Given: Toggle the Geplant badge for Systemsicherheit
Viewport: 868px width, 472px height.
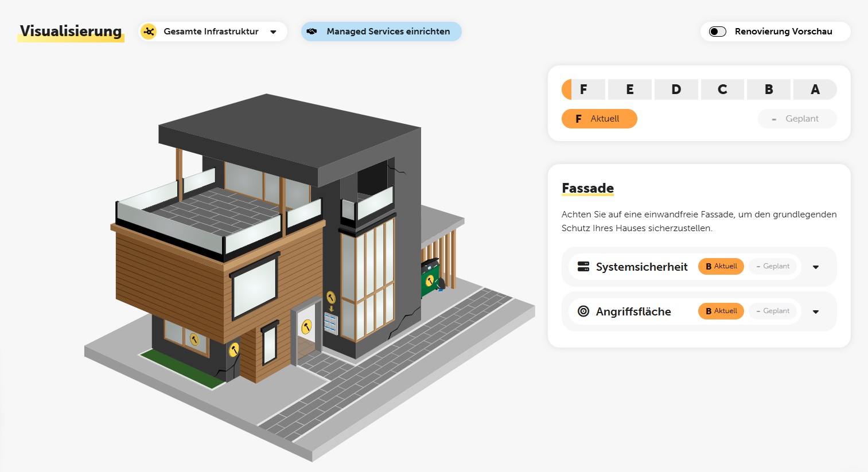Looking at the screenshot, I should pos(773,266).
